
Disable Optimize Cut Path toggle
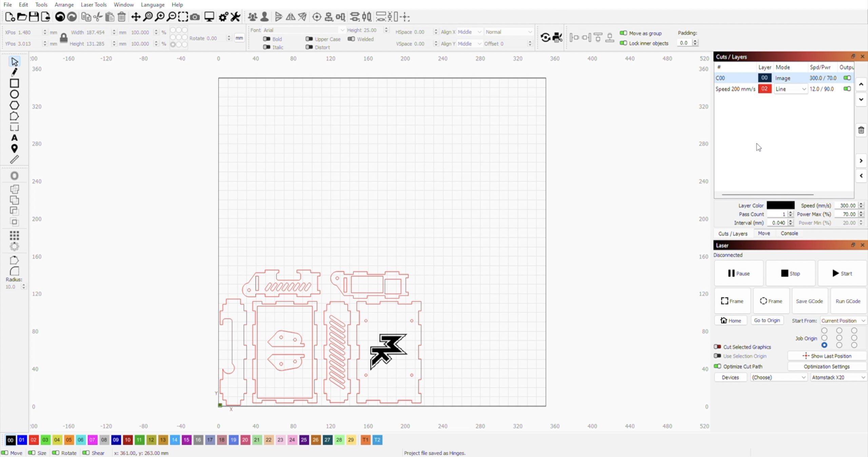(x=717, y=366)
